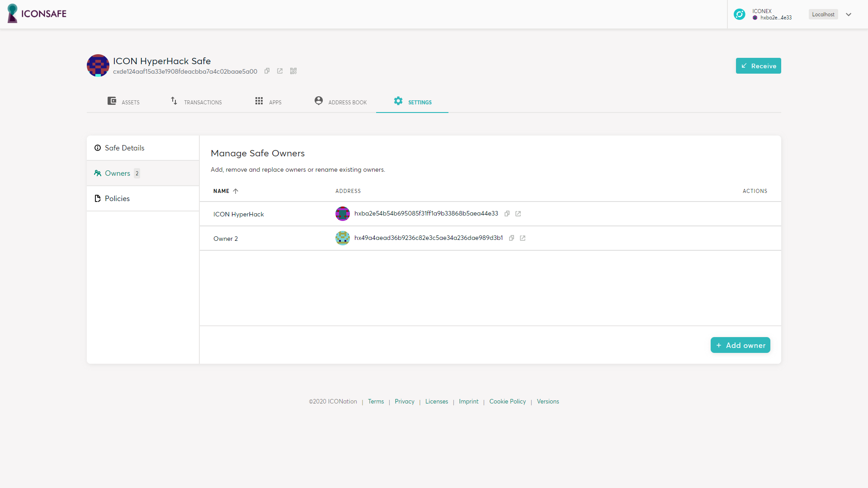868x488 pixels.
Task: Click the ICONSAFE logo
Action: 37,14
